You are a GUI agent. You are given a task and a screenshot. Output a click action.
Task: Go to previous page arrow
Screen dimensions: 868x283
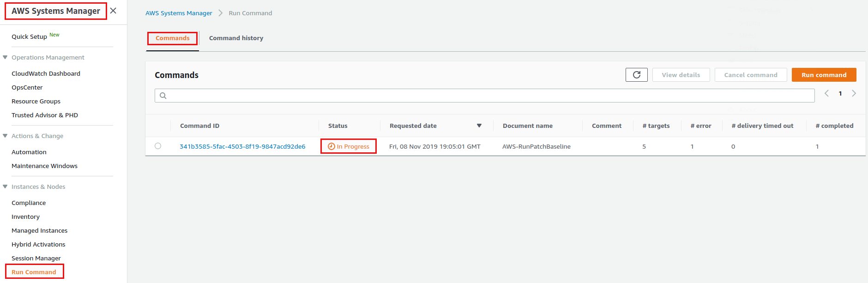tap(826, 93)
